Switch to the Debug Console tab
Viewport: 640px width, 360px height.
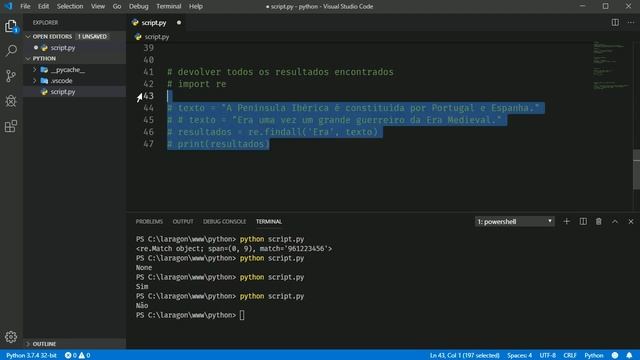(x=224, y=221)
